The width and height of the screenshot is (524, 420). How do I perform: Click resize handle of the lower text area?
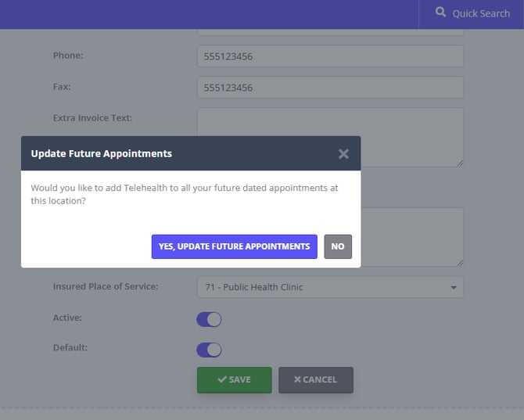pyautogui.click(x=460, y=263)
